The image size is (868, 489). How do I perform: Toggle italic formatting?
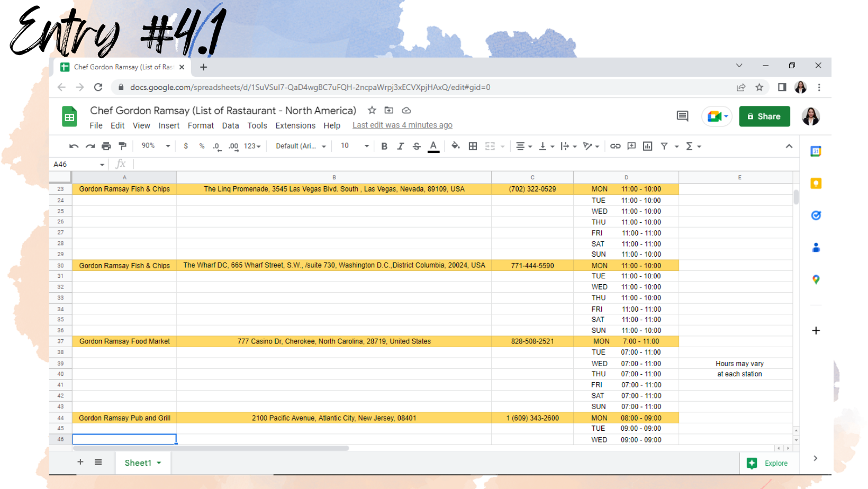pos(401,146)
